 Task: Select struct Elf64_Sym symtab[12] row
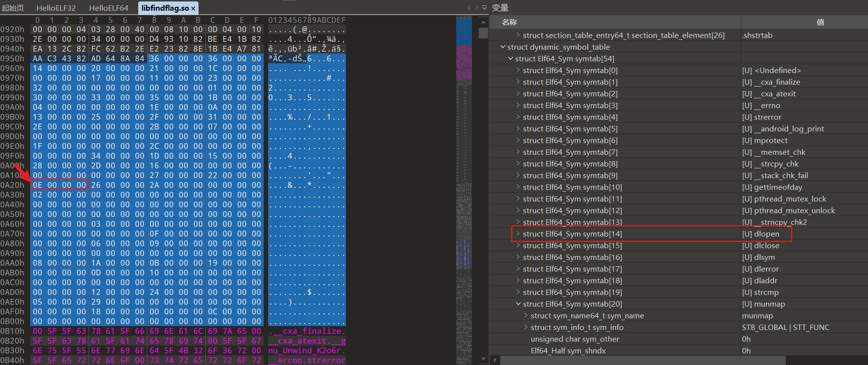[679, 210]
